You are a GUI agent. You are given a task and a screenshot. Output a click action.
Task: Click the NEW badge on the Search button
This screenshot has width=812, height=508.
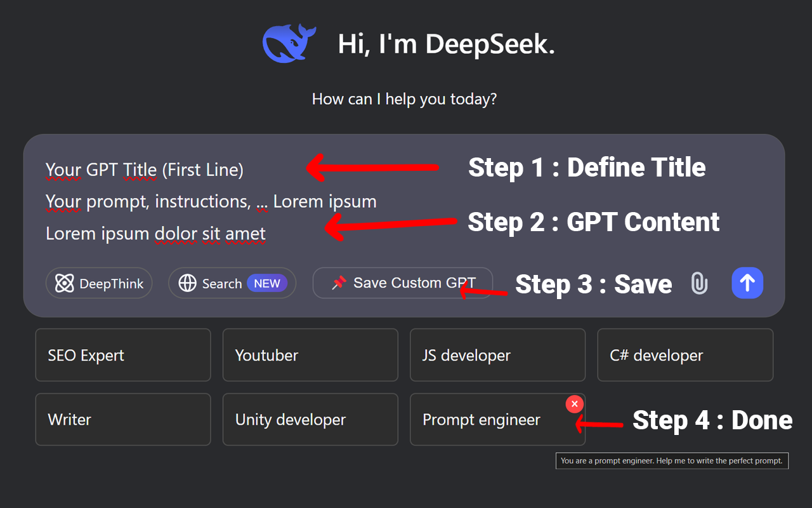click(267, 283)
